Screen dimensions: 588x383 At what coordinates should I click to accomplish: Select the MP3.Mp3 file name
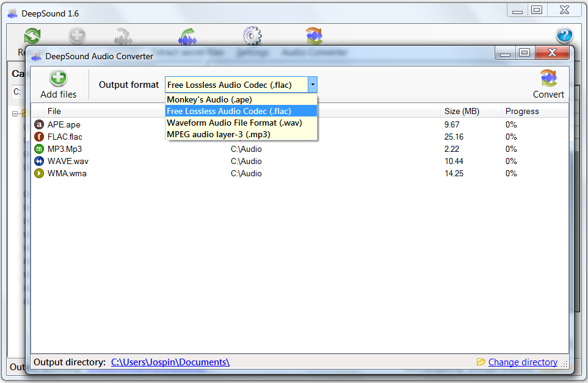[65, 149]
